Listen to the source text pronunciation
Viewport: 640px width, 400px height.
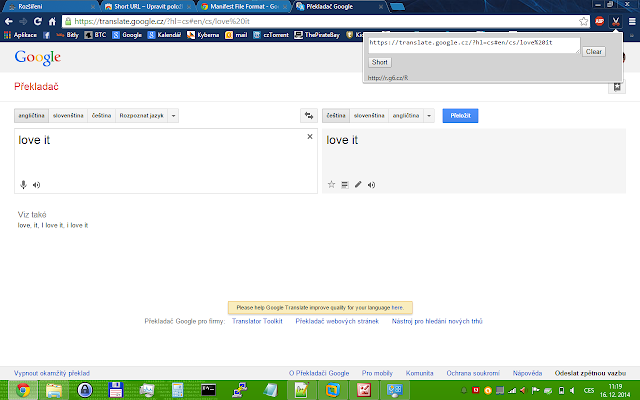click(x=36, y=185)
